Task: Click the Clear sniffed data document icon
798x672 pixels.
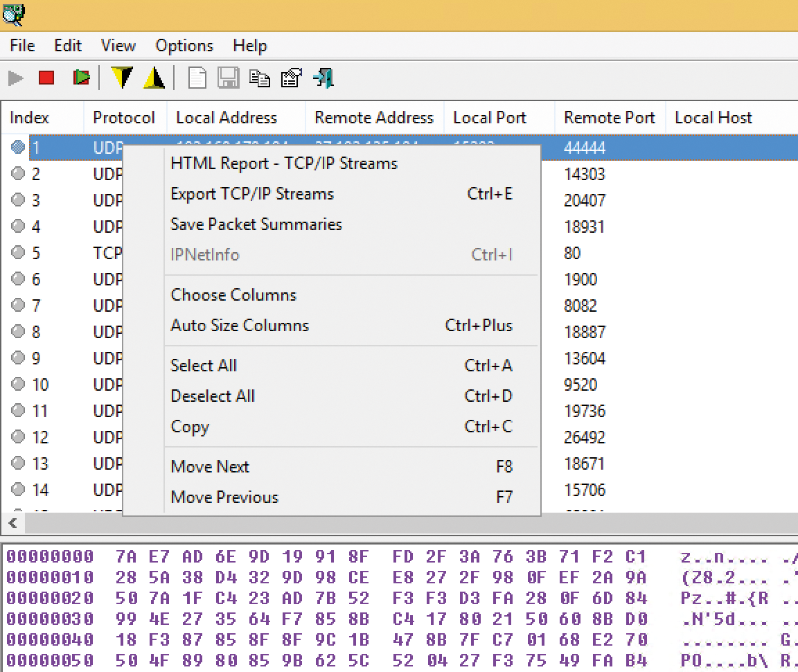Action: click(197, 78)
